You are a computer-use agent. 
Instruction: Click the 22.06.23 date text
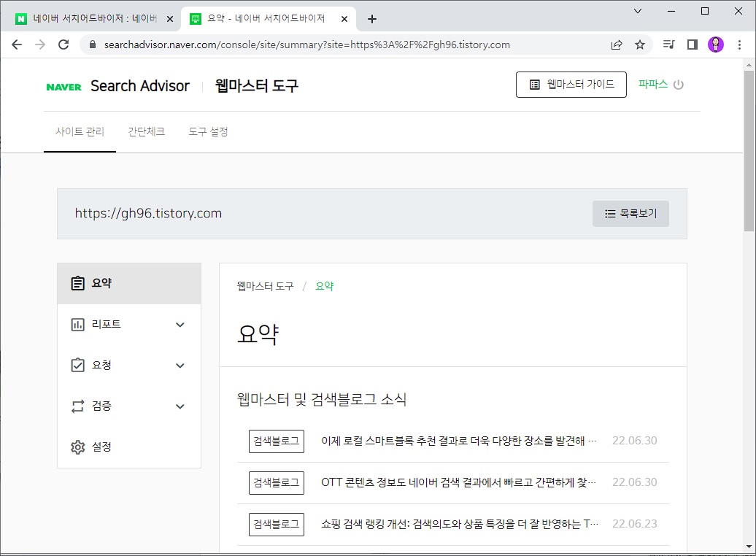[635, 524]
